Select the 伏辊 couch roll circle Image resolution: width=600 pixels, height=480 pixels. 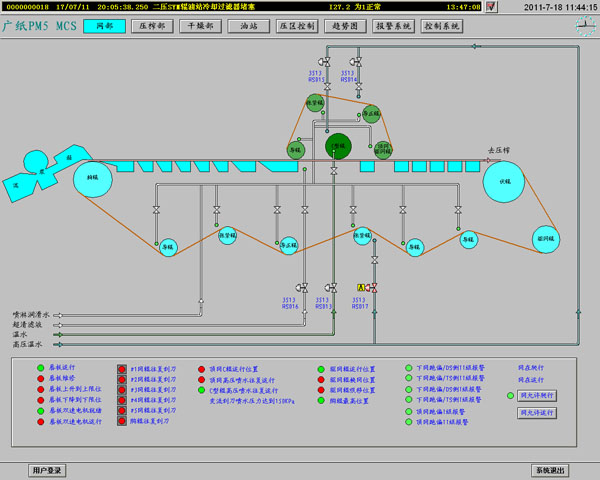click(x=504, y=182)
